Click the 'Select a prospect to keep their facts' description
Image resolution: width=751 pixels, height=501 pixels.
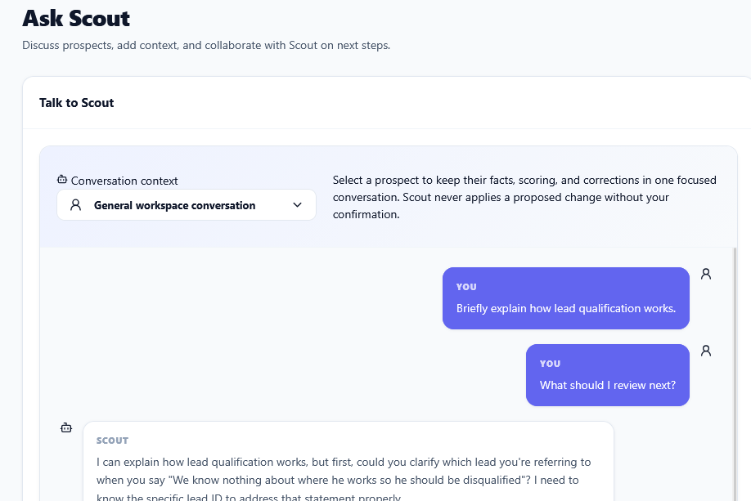pos(524,197)
